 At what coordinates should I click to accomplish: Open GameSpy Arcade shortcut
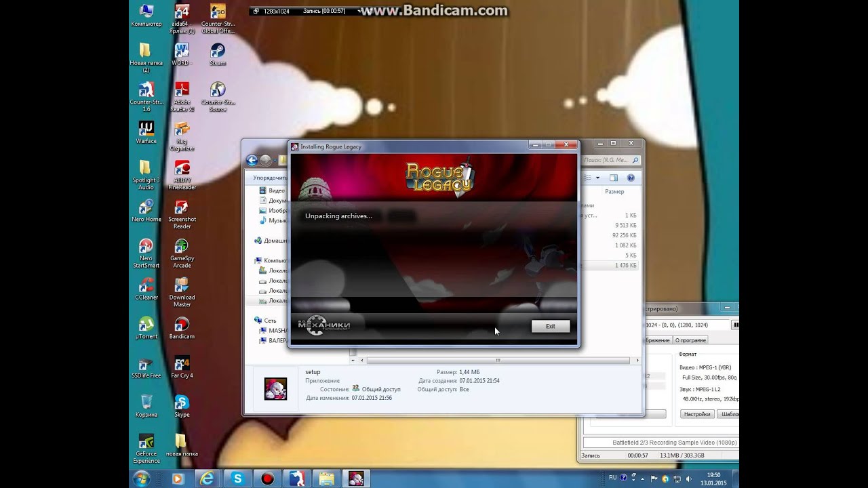(182, 253)
